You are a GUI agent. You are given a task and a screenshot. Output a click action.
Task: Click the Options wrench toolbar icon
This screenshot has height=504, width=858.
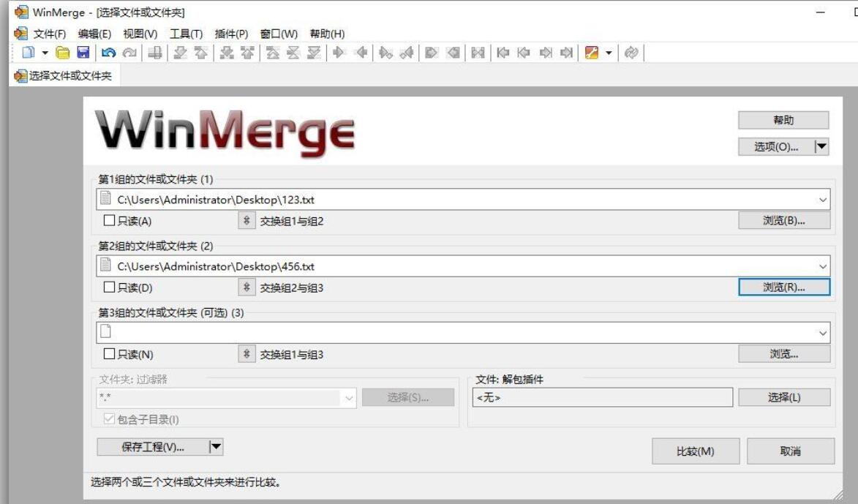[592, 53]
